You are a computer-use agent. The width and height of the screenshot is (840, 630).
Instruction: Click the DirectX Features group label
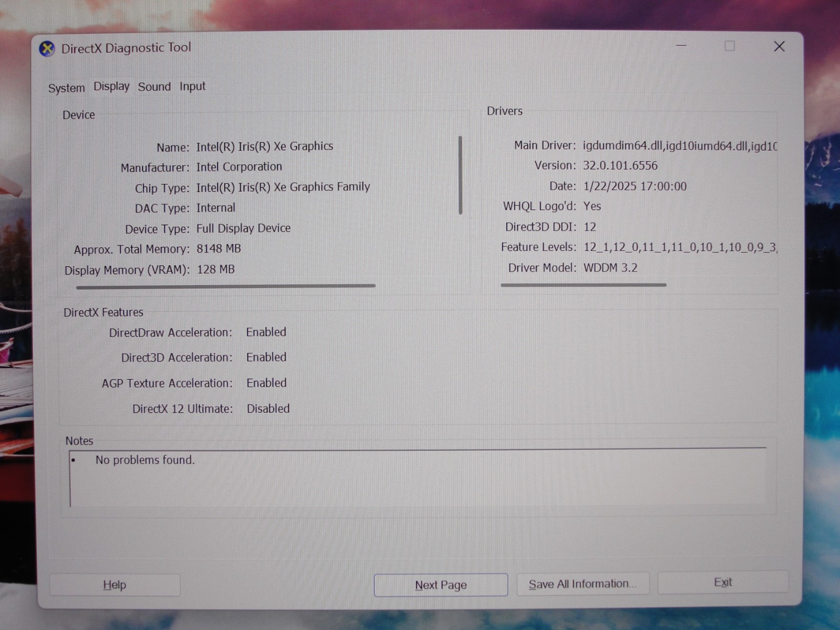pos(103,312)
